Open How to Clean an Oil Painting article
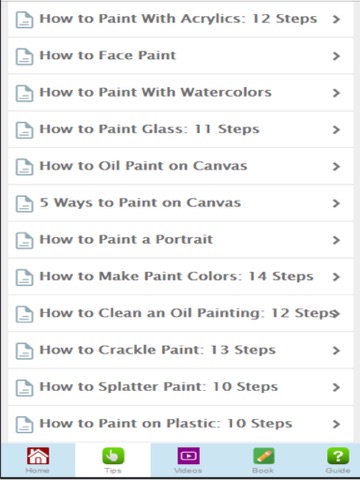 [180, 313]
